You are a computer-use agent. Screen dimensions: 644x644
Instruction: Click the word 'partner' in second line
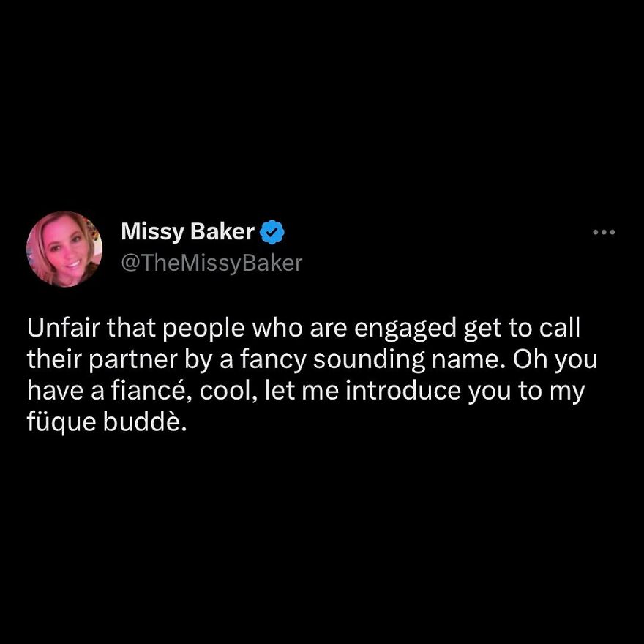(x=132, y=360)
